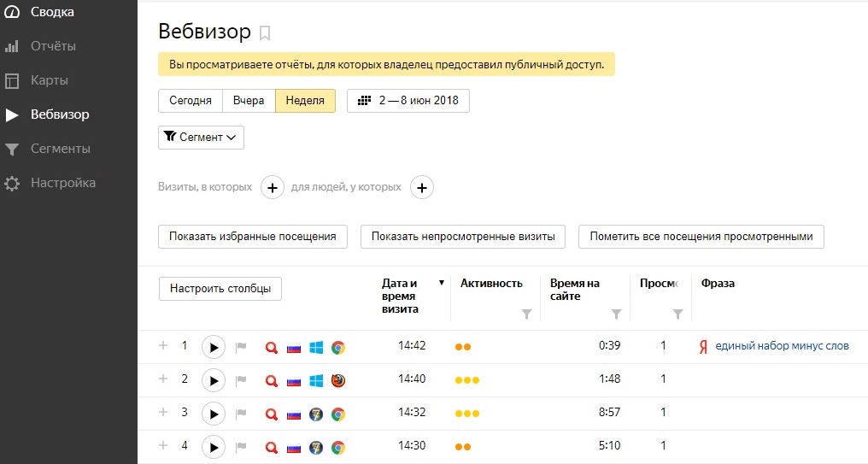This screenshot has width=868, height=464.
Task: Select the Вчера period
Action: click(x=249, y=101)
